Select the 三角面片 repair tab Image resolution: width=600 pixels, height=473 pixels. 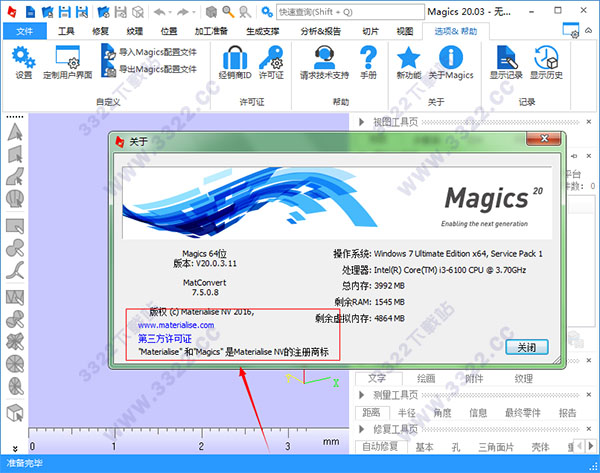[496, 447]
